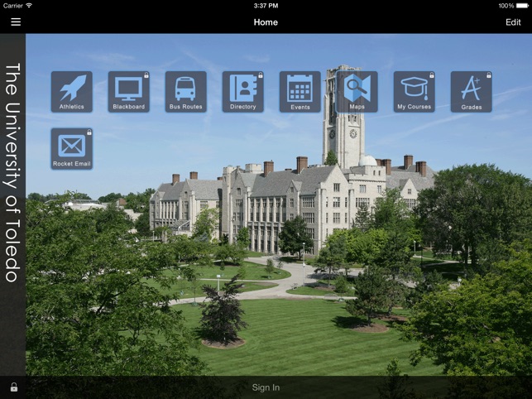Tap the battery indicator in status bar
The height and width of the screenshot is (399, 532).
point(522,6)
